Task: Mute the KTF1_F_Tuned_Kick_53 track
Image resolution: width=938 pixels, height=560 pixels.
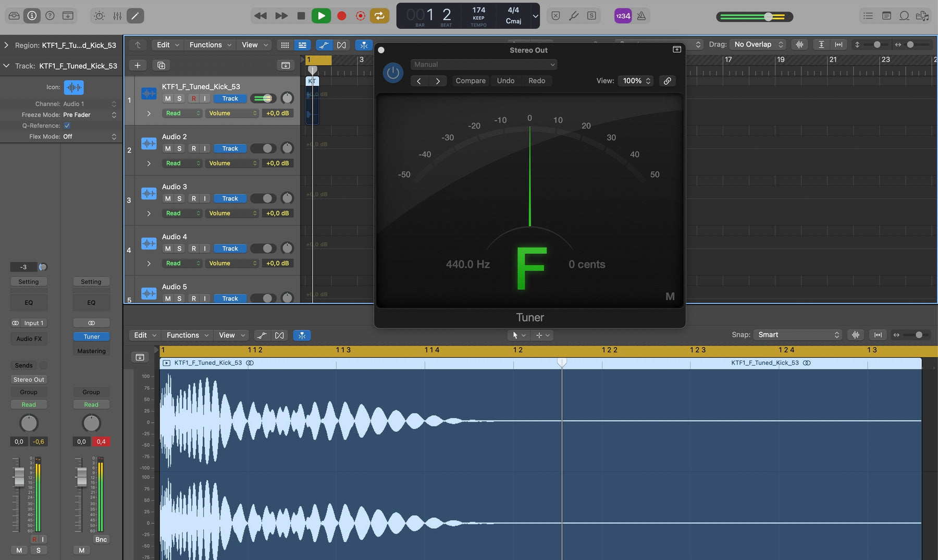Action: click(168, 98)
